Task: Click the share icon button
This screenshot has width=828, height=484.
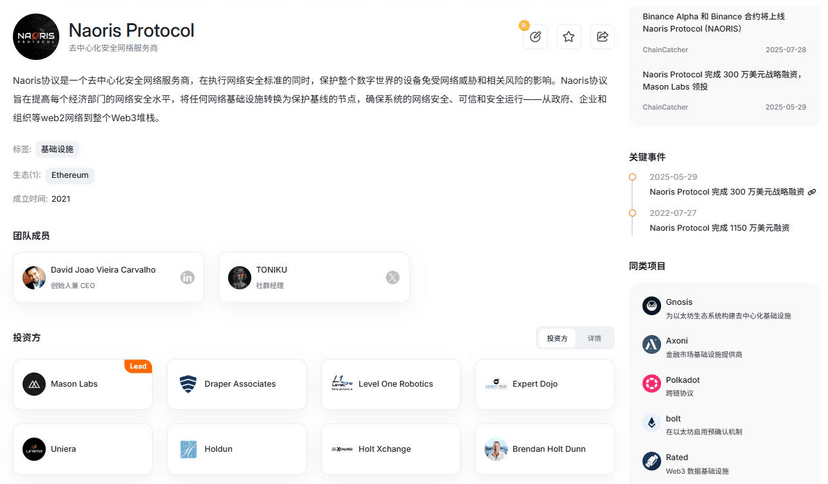Action: pos(602,37)
